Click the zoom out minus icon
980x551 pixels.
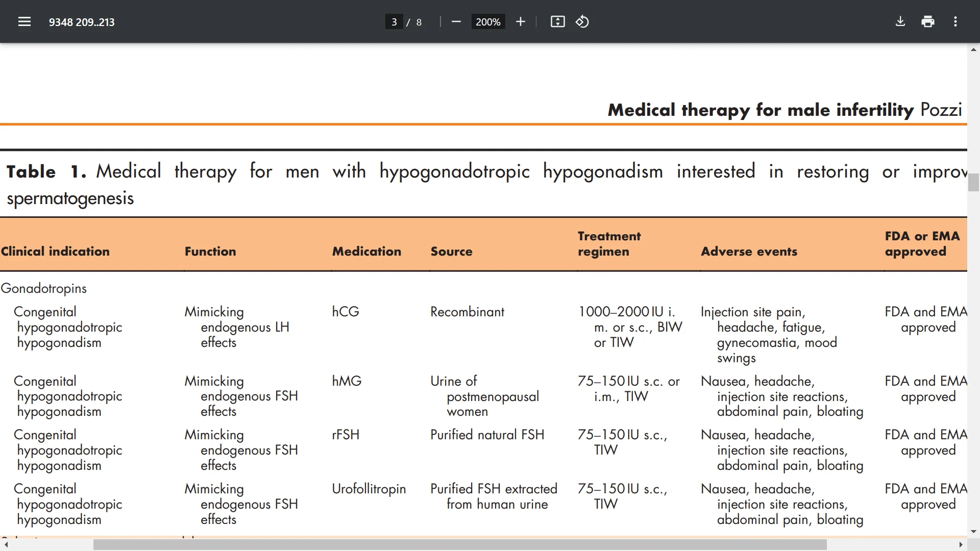pos(456,21)
